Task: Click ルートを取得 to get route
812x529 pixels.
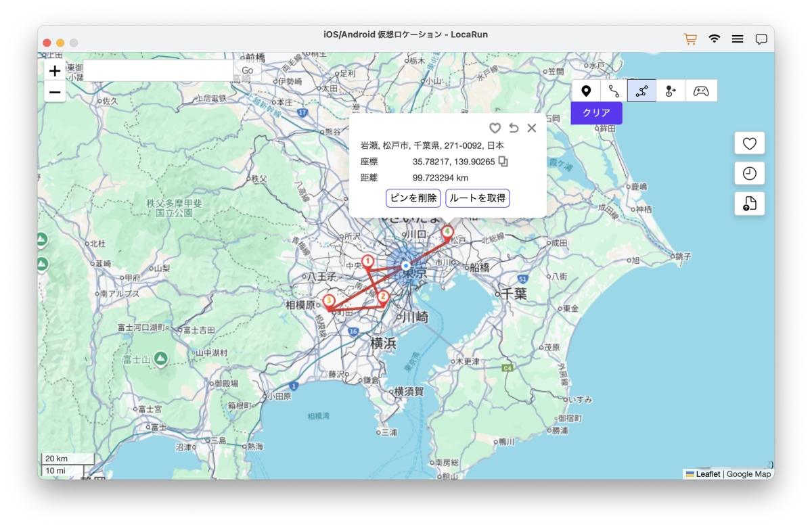Action: (x=478, y=198)
